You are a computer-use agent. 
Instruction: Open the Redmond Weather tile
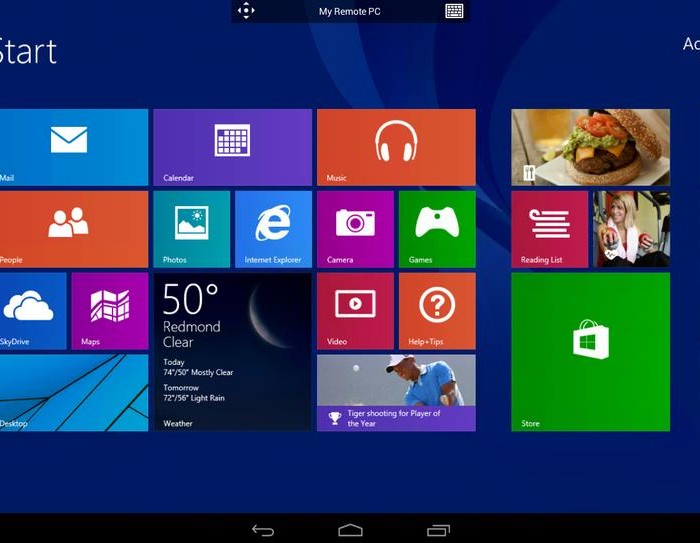point(232,351)
